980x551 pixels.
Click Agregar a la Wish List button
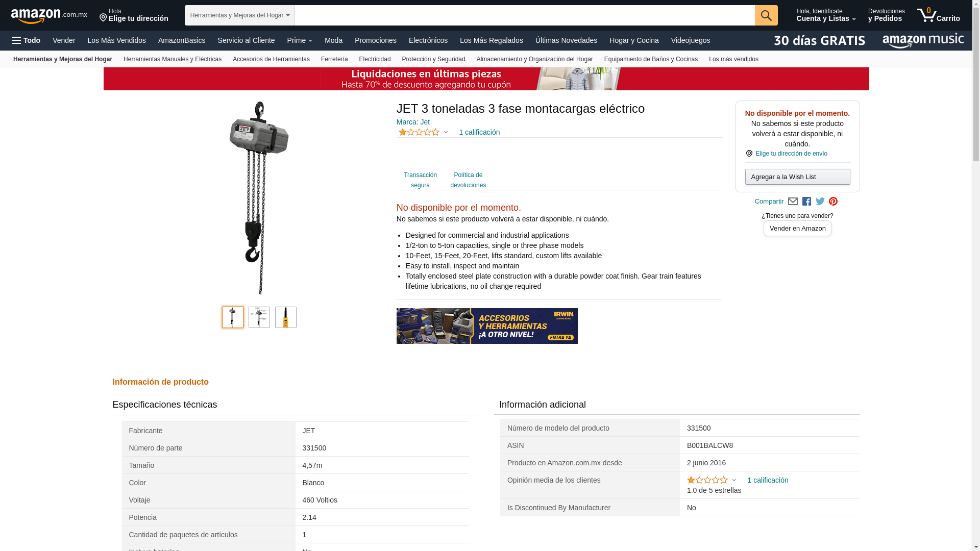coord(797,177)
